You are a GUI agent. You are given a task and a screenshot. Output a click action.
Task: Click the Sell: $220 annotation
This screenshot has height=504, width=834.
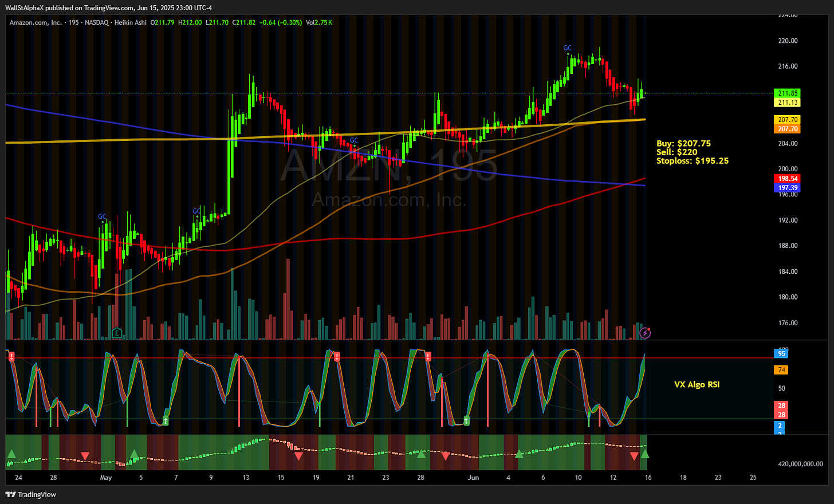tap(676, 152)
